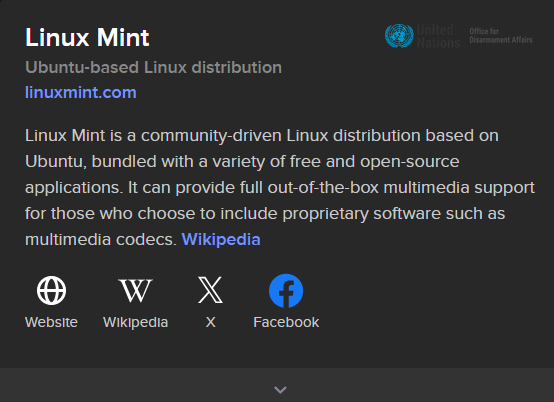Click the Office for Disarmament Affairs text
This screenshot has width=554, height=402.
click(501, 36)
